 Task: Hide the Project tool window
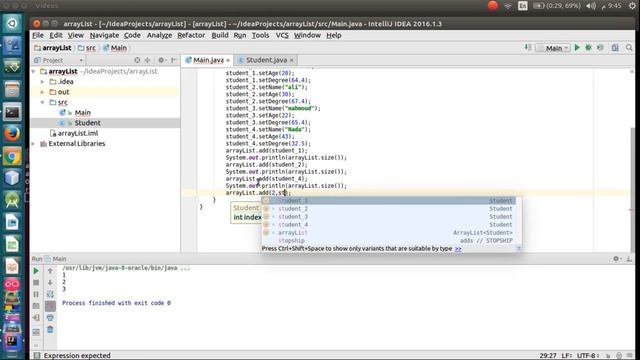pos(174,60)
